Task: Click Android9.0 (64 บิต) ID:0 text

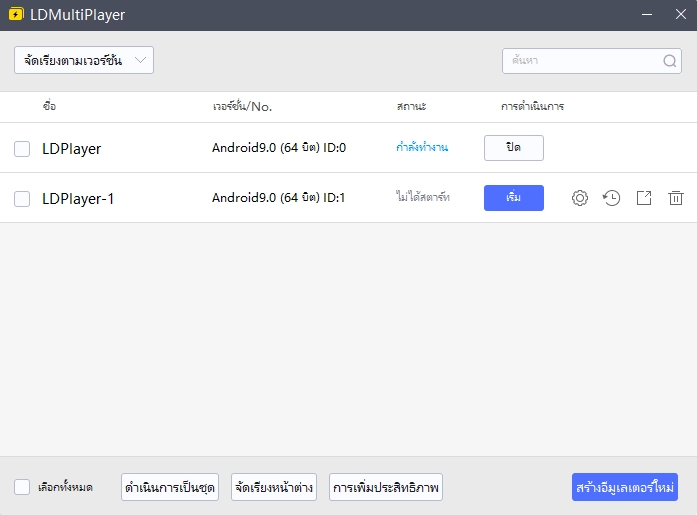Action: [x=279, y=148]
